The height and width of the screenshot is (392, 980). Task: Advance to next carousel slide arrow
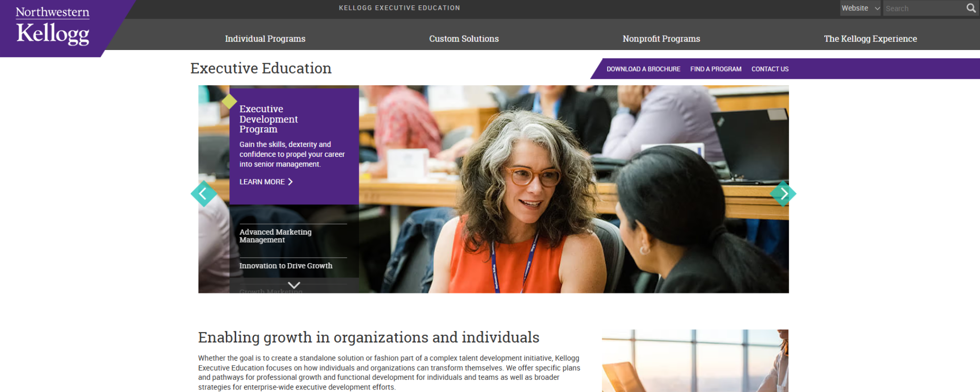point(783,194)
